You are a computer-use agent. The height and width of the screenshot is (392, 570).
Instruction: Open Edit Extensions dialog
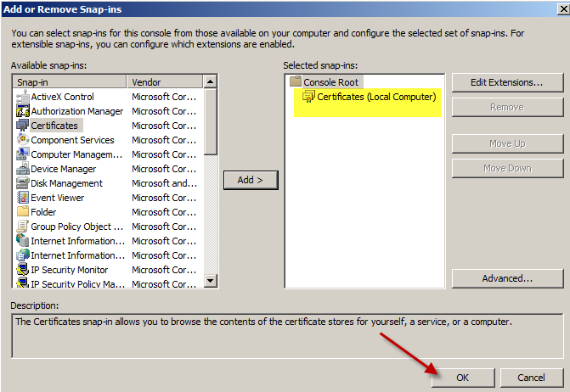coord(507,82)
